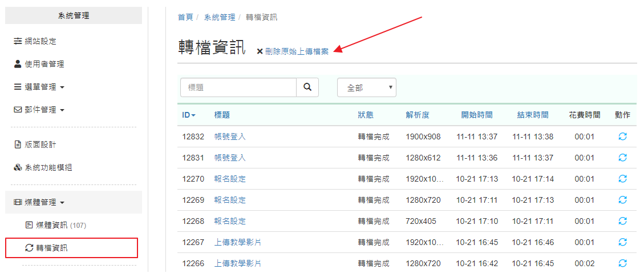
Task: Go to 使用者管理 in the sidebar
Action: 39,64
